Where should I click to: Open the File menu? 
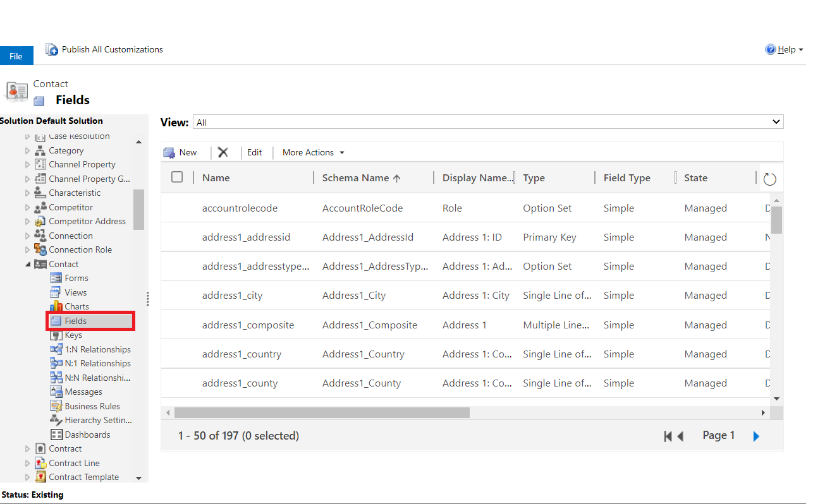coord(16,56)
